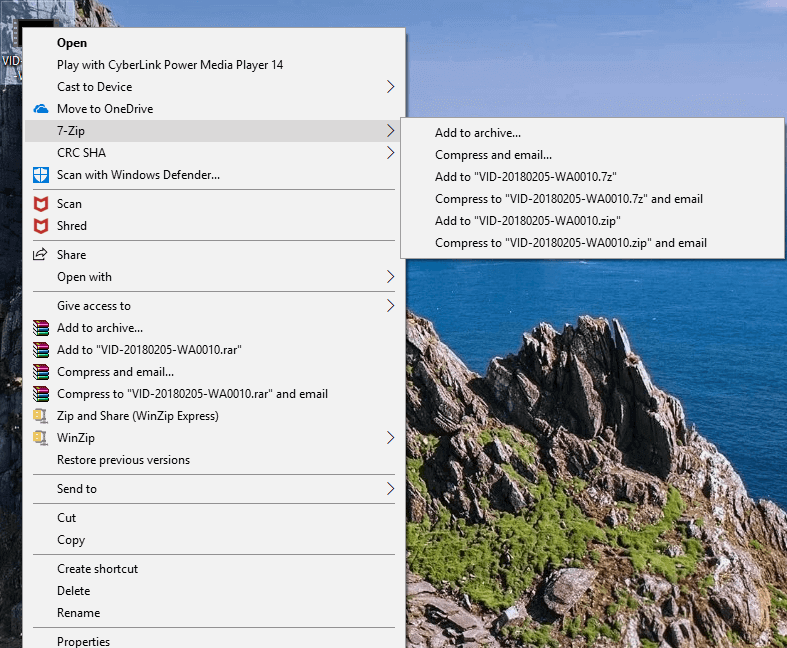Expand the CRC SHA submenu arrow
This screenshot has height=648, width=787.
click(x=390, y=153)
